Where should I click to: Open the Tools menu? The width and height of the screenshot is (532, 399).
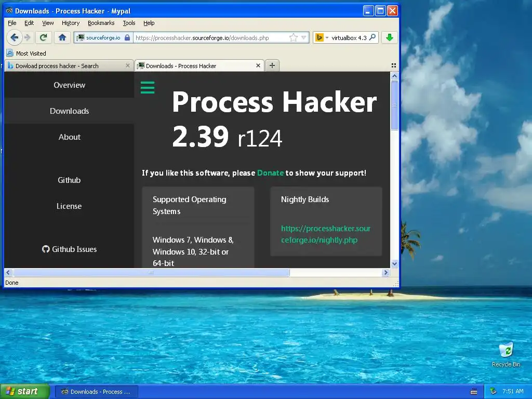coord(129,23)
